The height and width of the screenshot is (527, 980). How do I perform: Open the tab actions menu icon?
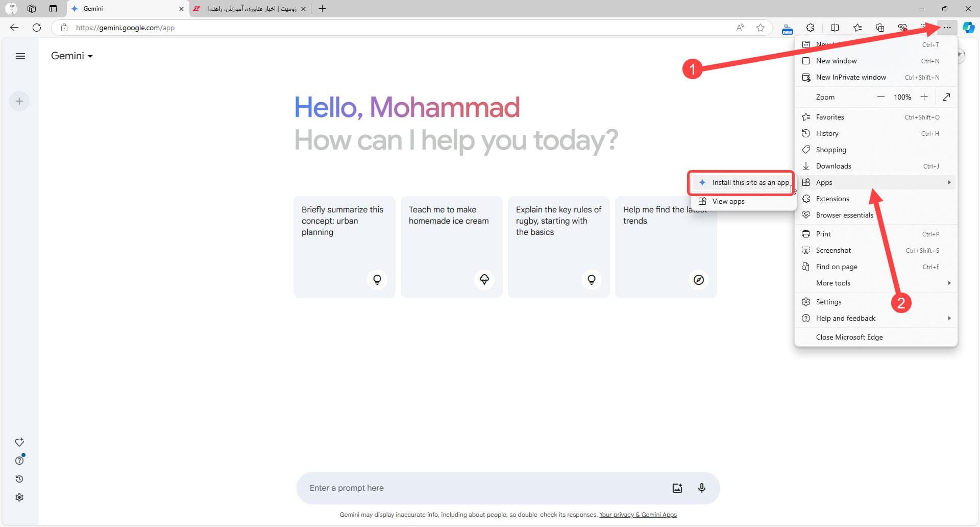pyautogui.click(x=53, y=9)
